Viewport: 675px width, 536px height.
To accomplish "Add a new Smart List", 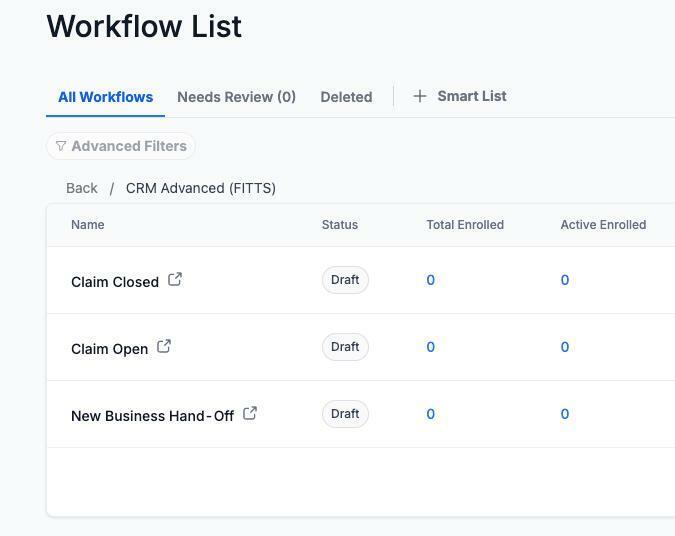I will pyautogui.click(x=460, y=96).
